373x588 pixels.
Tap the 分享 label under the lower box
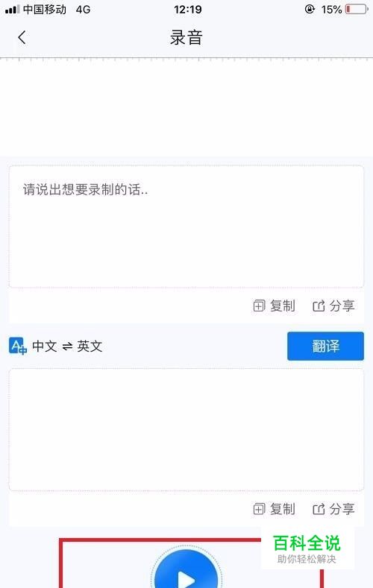pos(342,509)
